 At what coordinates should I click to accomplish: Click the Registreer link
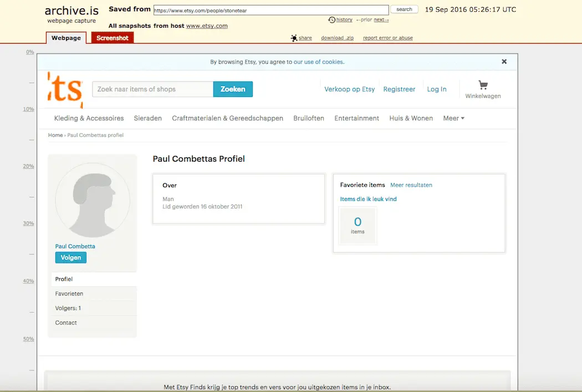pos(399,89)
